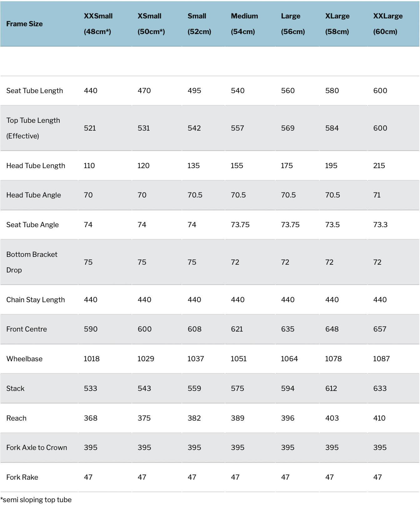
Task: Click Seat Tube Angle value 73.5
Action: [x=332, y=225]
